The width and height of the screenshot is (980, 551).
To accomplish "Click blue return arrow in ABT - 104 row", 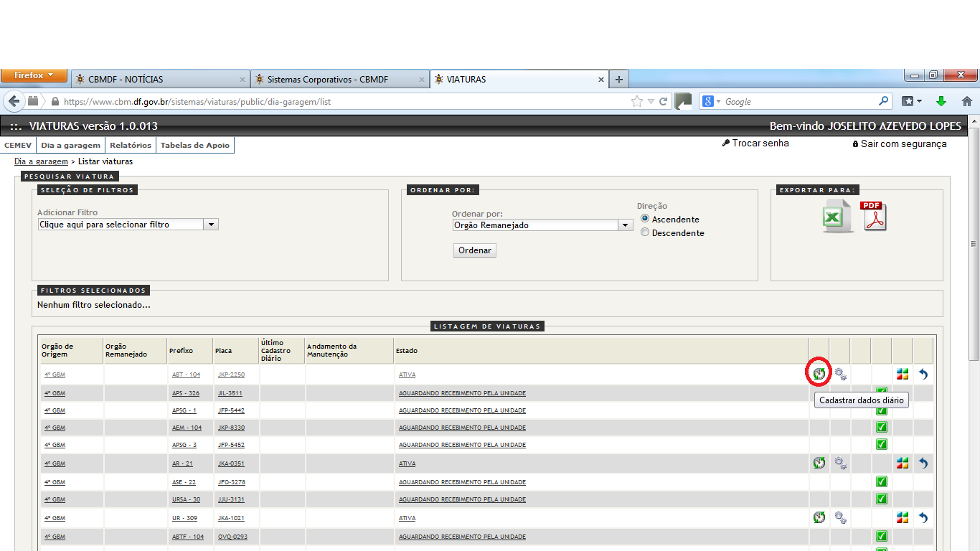I will (x=923, y=374).
